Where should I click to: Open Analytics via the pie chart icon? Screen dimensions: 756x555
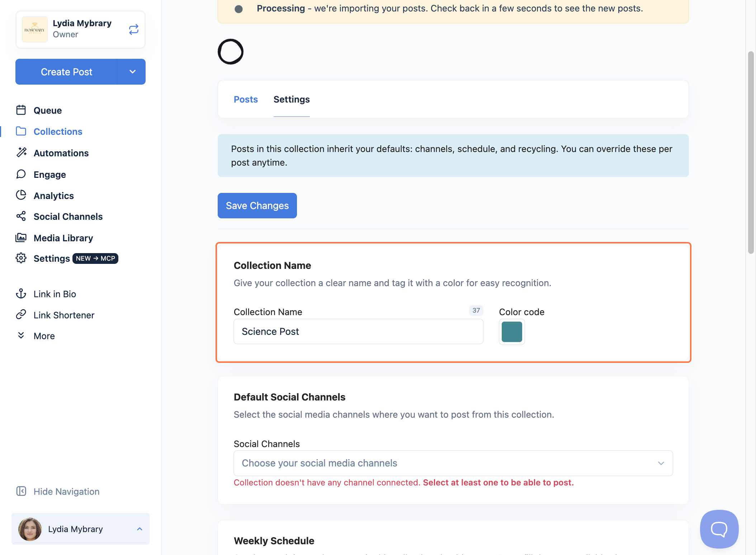[x=21, y=195]
